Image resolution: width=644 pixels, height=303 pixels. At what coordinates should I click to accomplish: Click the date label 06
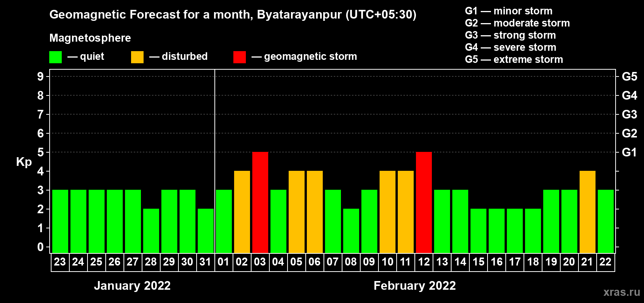pos(314,262)
